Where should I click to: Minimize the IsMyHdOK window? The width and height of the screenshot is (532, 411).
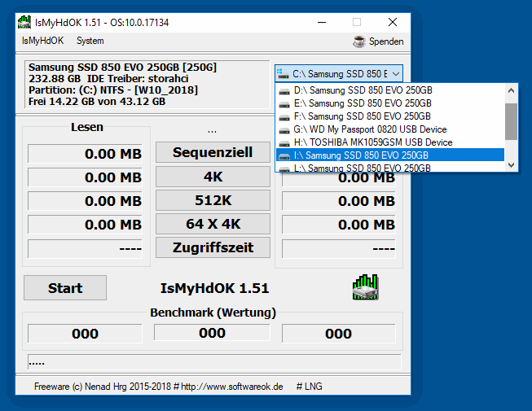(x=322, y=22)
